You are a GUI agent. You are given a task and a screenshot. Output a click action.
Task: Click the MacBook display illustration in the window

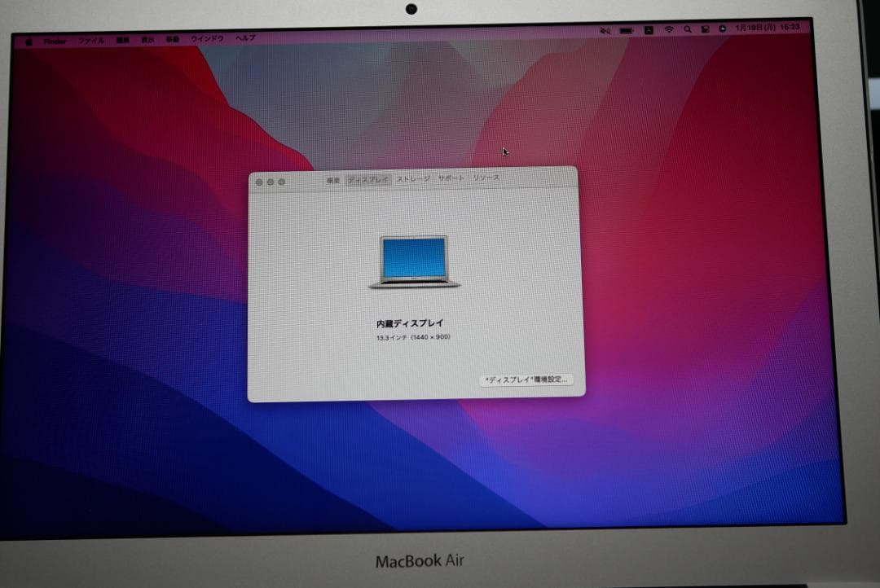(x=412, y=261)
